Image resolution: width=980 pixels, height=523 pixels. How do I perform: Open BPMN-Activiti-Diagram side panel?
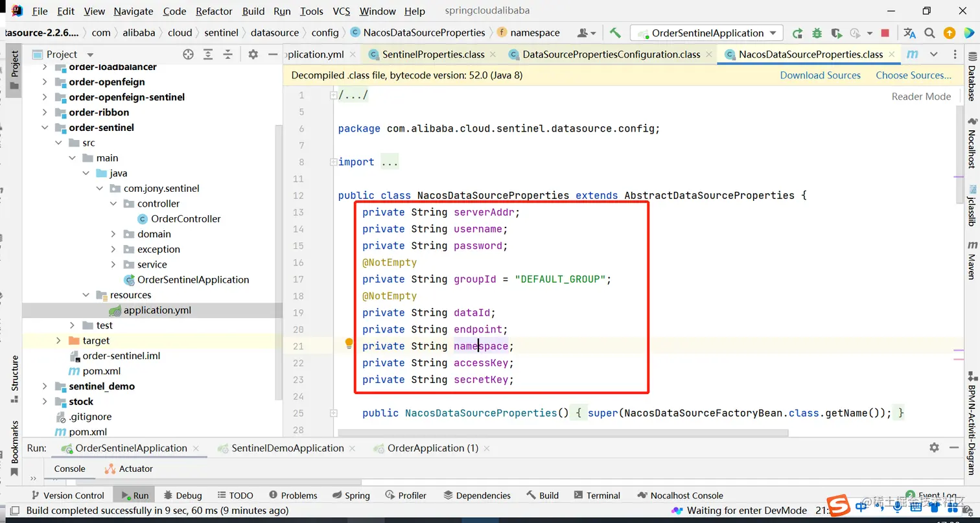point(972,423)
